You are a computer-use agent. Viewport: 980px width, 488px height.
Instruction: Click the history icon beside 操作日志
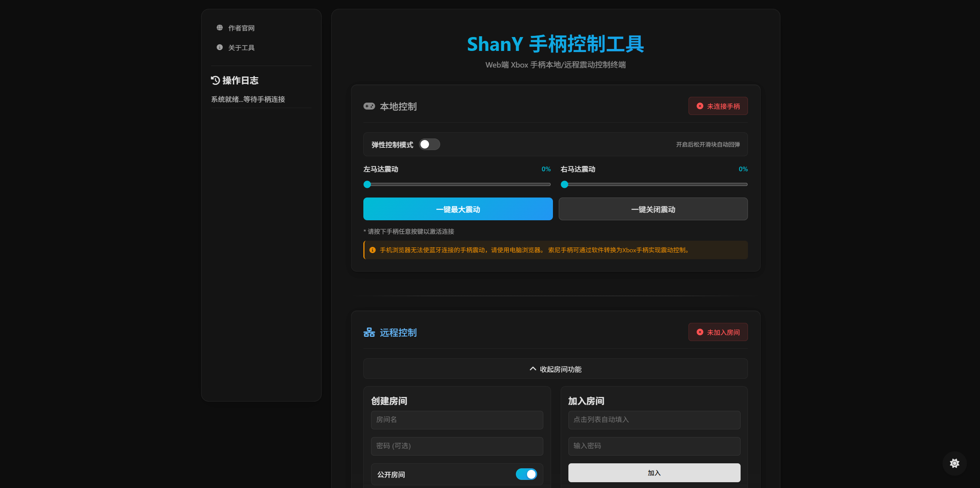click(x=215, y=80)
